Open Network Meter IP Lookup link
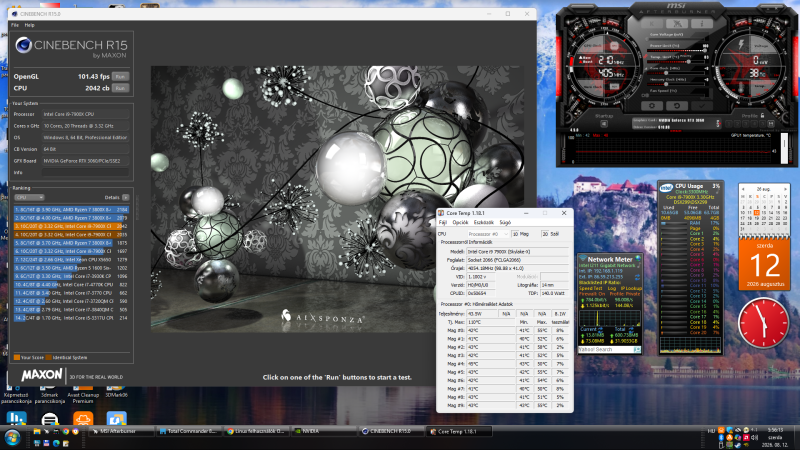800x450 pixels. click(631, 288)
